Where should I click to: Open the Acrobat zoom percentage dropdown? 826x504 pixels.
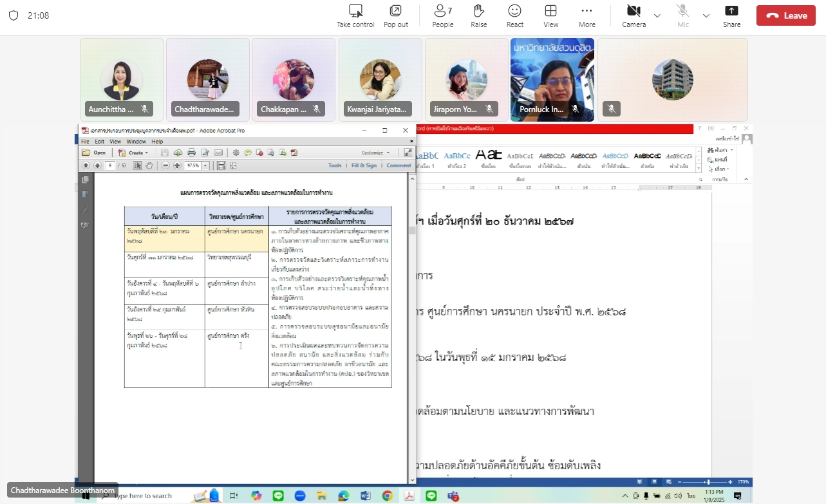point(206,165)
